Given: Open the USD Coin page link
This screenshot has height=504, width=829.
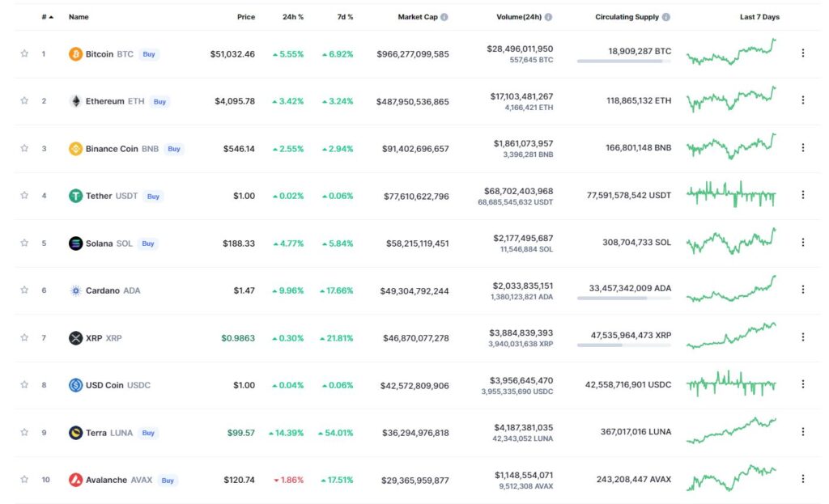Looking at the screenshot, I should pos(104,385).
